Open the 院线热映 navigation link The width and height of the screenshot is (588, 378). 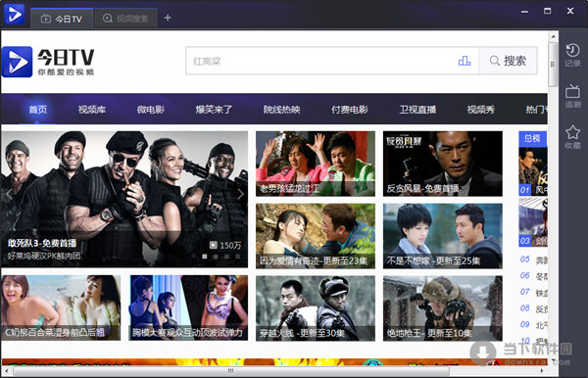point(281,110)
